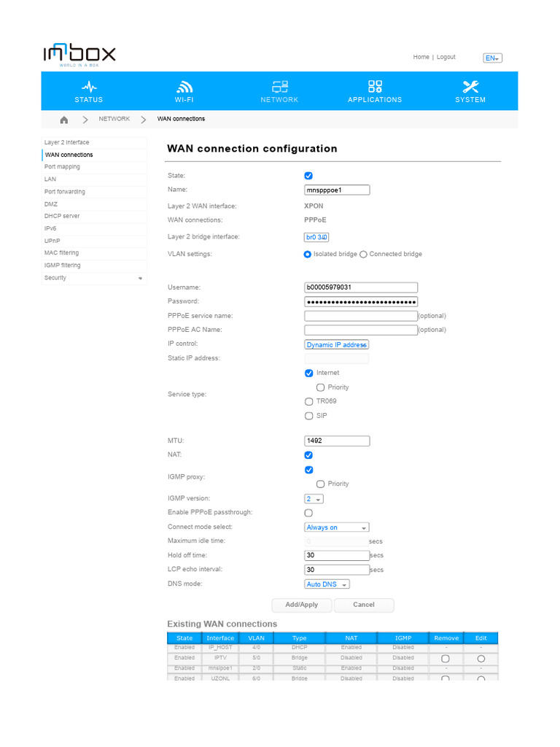Select Remove radio for IPTV row

446,659
